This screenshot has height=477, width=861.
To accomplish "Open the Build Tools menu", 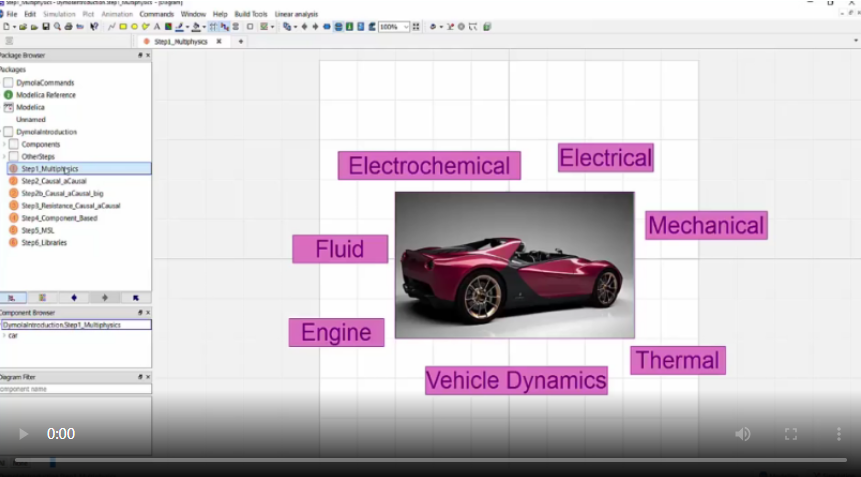I will [x=251, y=14].
